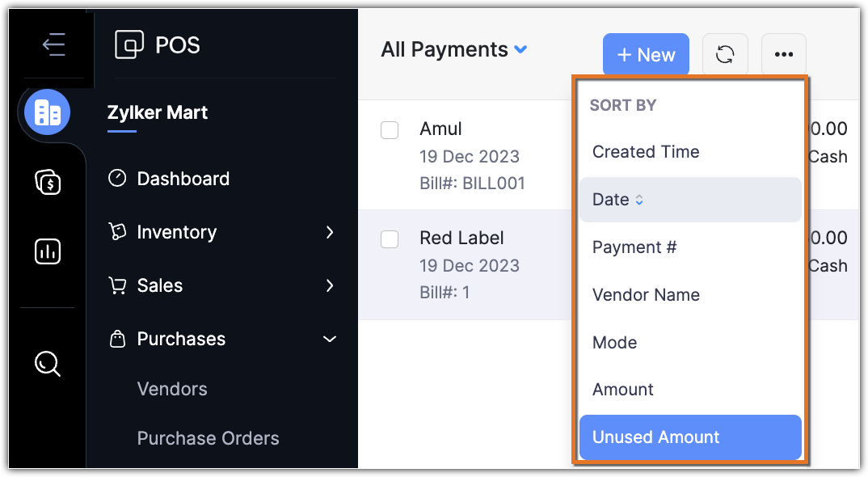The width and height of the screenshot is (868, 477).
Task: Tick the checkbox for the Red Label payment
Action: point(390,238)
